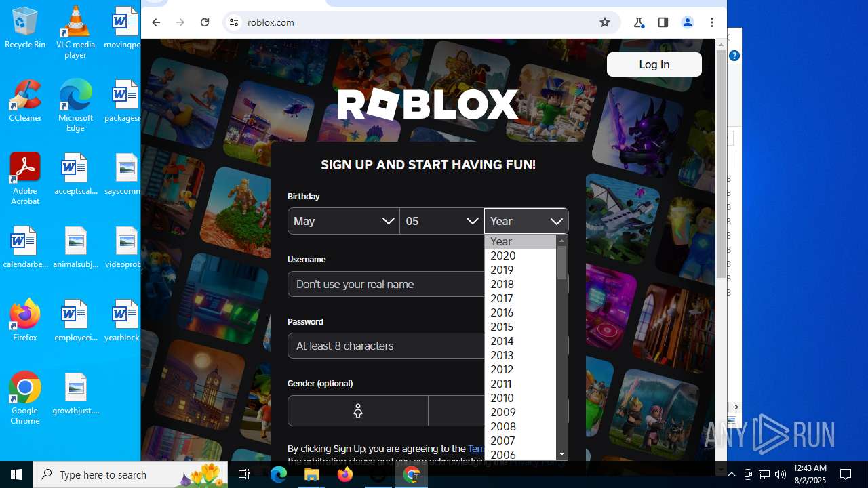Collapse the birthday Year dropdown
The width and height of the screenshot is (868, 488).
pyautogui.click(x=526, y=221)
